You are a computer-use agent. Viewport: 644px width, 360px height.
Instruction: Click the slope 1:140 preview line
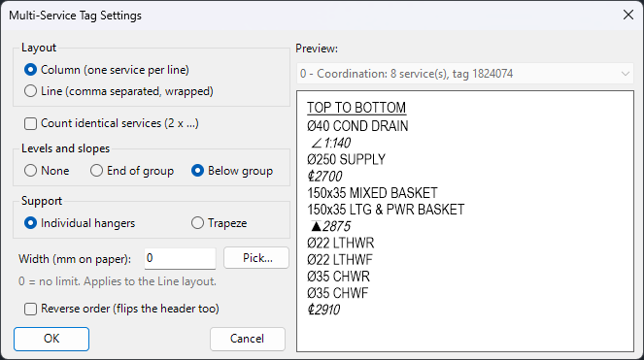click(x=330, y=143)
